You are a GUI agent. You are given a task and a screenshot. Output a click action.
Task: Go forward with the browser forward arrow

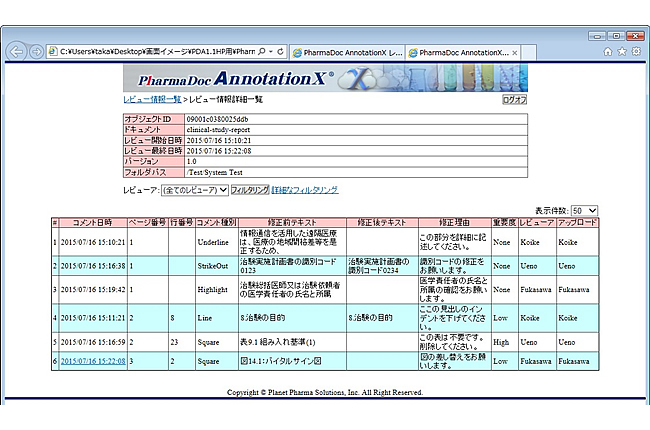point(36,52)
